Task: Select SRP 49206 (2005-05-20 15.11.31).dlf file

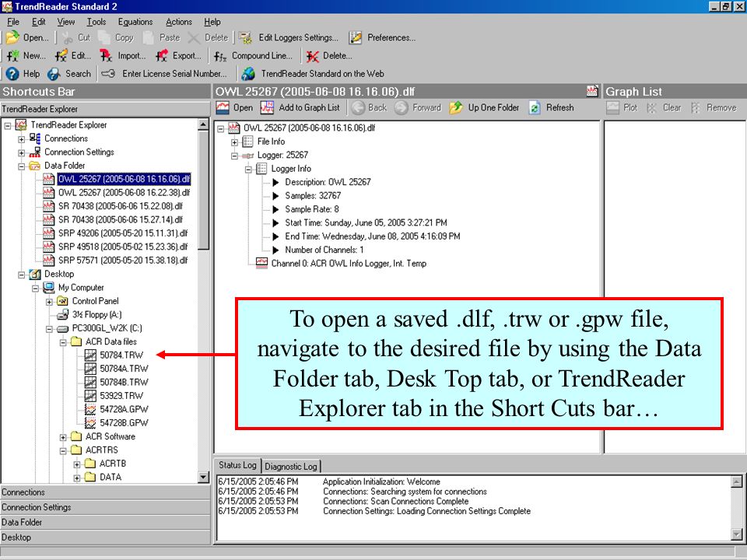Action: pyautogui.click(x=123, y=233)
